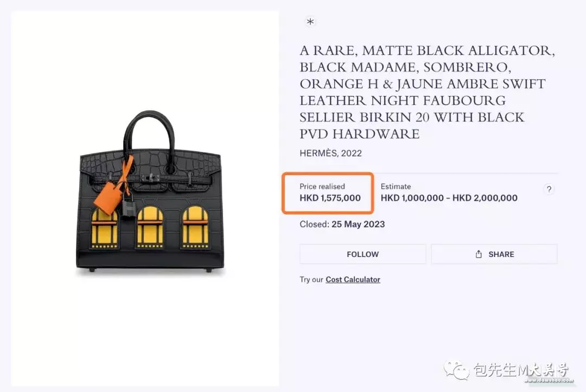
Task: Click the Estimate label
Action: [396, 187]
